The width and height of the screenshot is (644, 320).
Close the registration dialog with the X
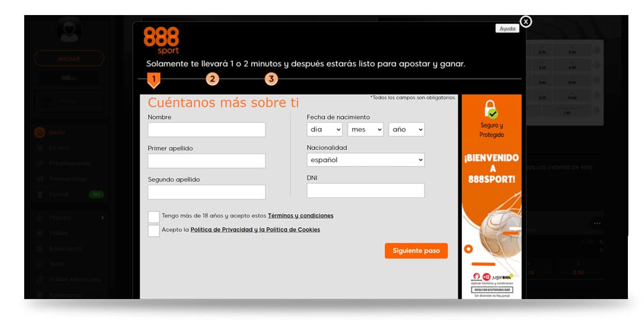click(x=526, y=21)
